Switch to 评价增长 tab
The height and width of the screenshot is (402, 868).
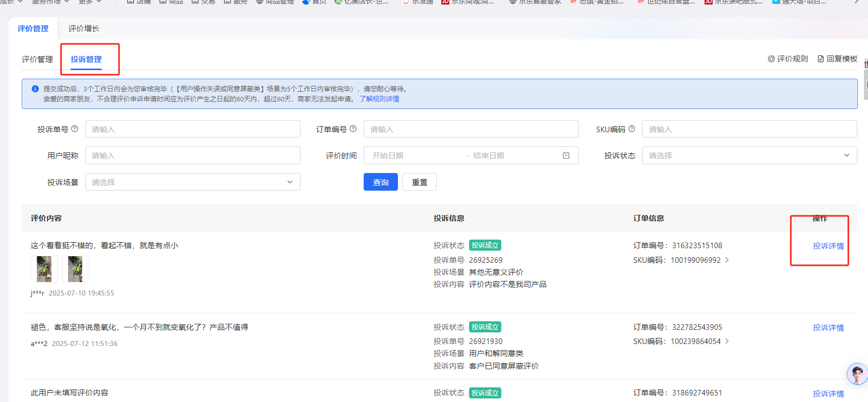tap(84, 29)
